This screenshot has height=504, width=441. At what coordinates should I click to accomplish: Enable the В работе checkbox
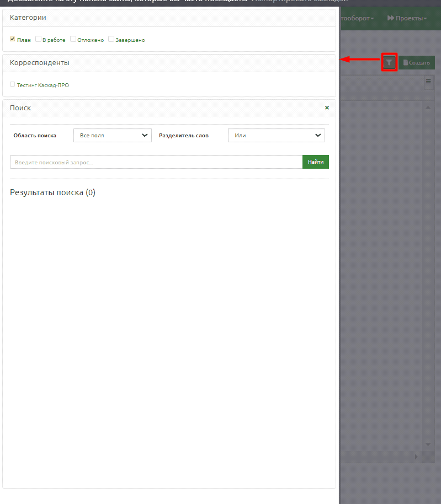(38, 39)
